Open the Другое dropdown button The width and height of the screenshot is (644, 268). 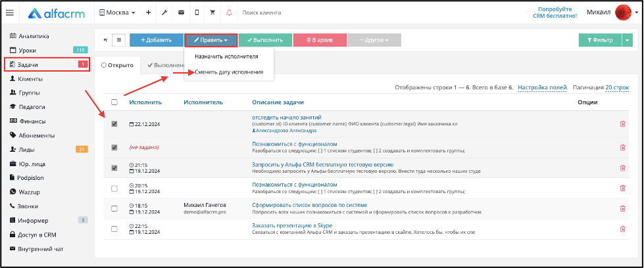tap(374, 40)
